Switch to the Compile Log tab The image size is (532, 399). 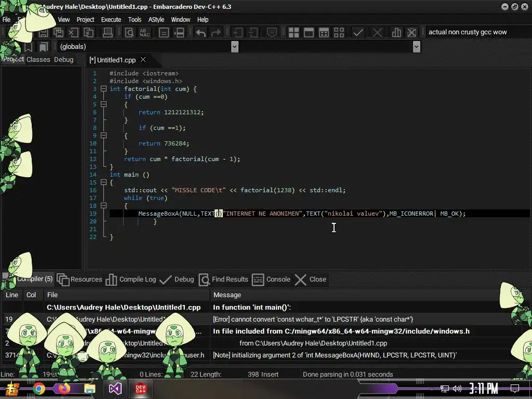click(x=131, y=280)
